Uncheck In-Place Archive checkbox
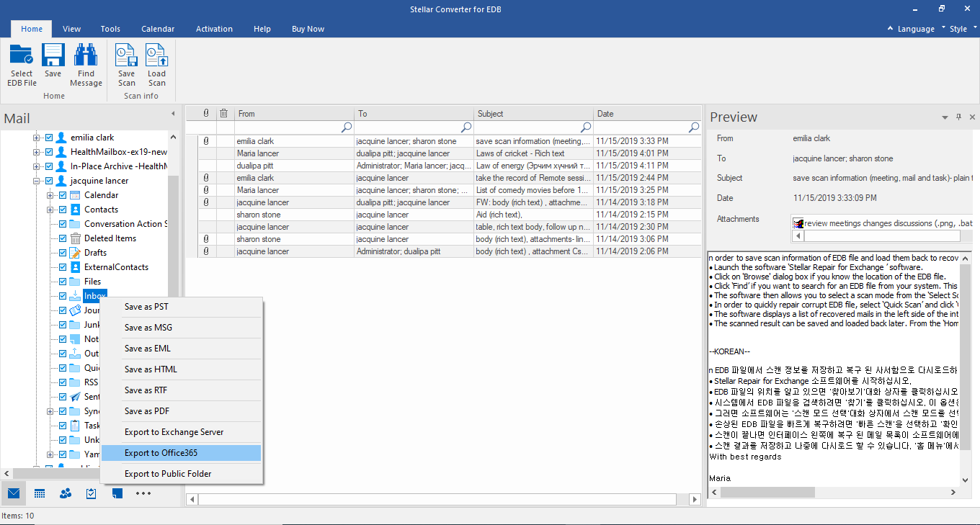This screenshot has height=525, width=980. pos(49,166)
